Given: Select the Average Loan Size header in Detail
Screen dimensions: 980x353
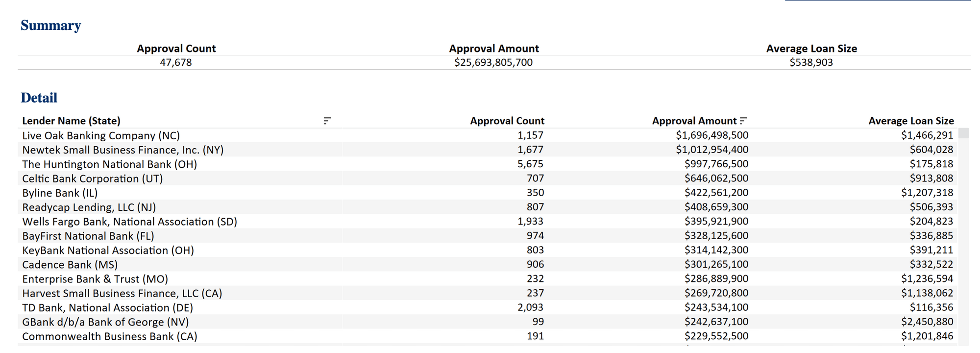Looking at the screenshot, I should tap(911, 121).
